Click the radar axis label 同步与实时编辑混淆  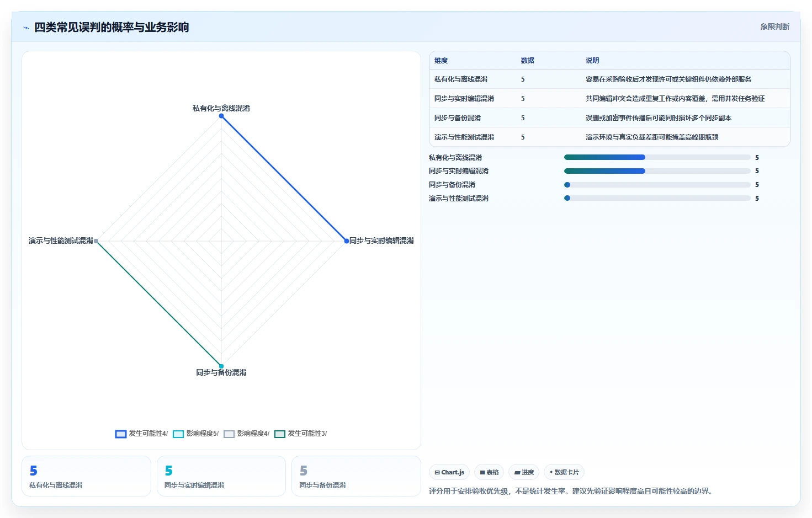[381, 241]
